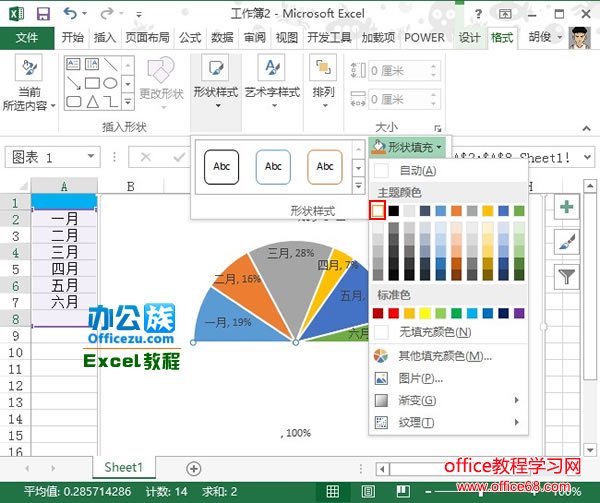The image size is (600, 503).
Task: Click the shape width input field
Action: coord(399,99)
